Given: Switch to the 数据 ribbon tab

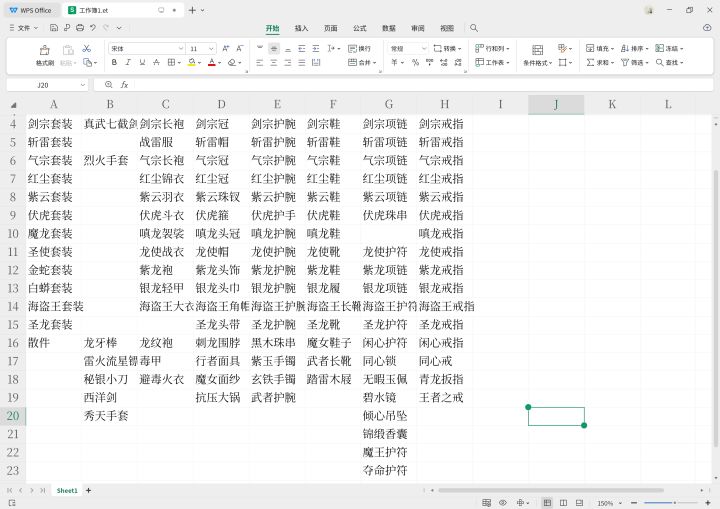Looking at the screenshot, I should pos(389,28).
